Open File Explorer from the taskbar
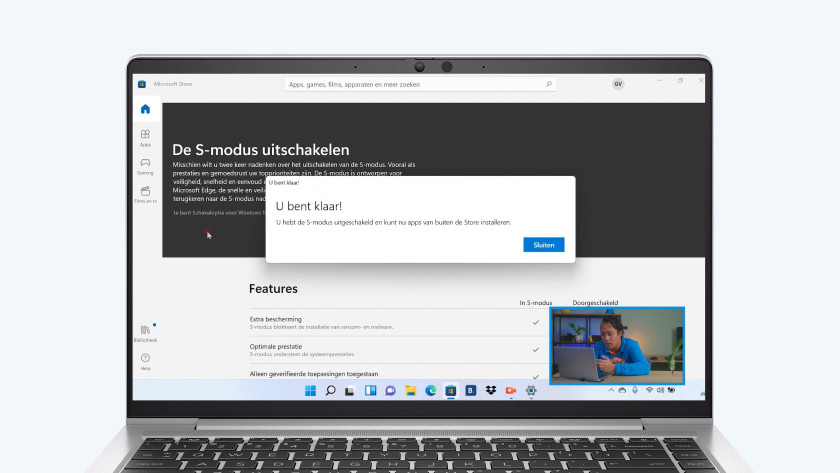 point(410,390)
